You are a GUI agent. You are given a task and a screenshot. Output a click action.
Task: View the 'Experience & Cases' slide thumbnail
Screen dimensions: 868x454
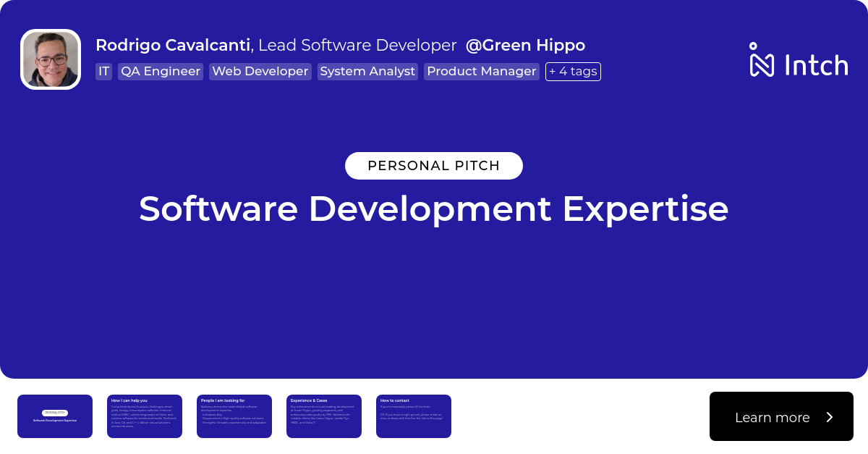(324, 416)
